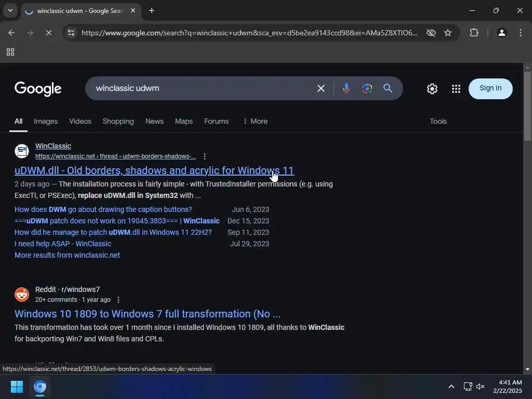Expand the More search filters menu

255,121
